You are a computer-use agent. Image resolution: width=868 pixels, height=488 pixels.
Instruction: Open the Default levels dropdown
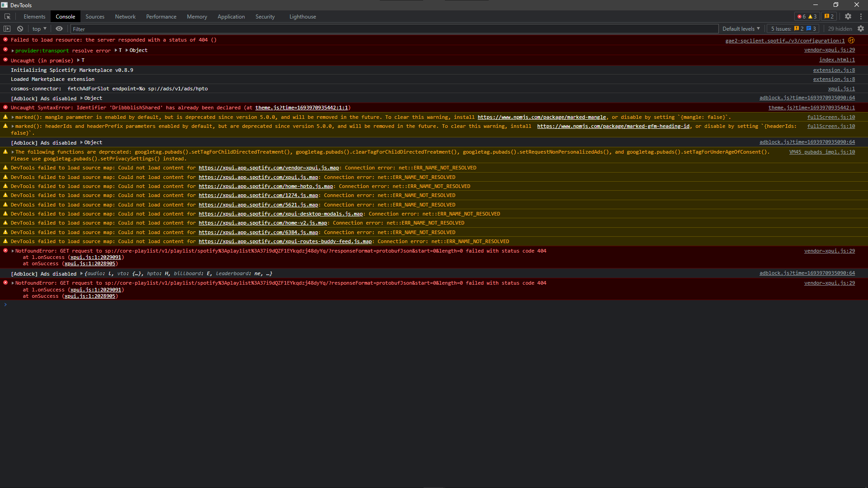pos(741,29)
